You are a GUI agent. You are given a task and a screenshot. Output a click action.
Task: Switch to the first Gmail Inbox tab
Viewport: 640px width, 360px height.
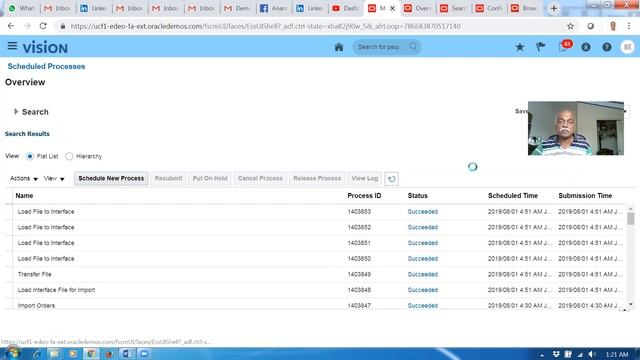(58, 8)
